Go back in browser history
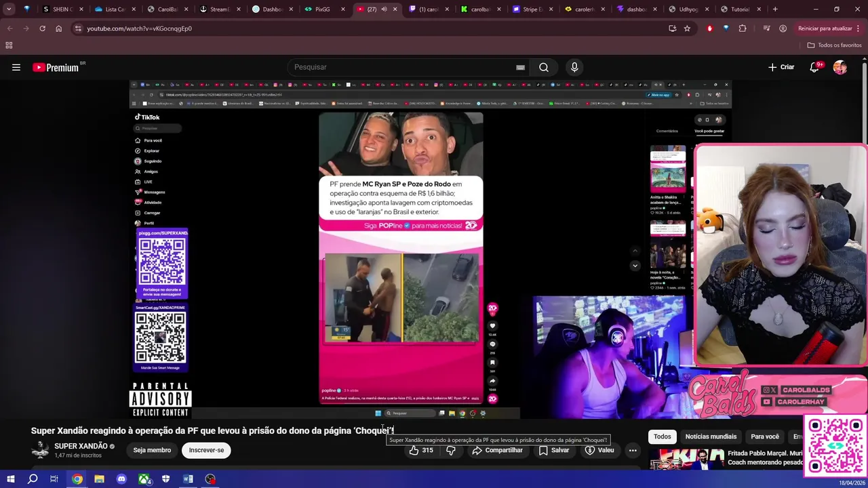Viewport: 868px width, 488px height. click(x=9, y=28)
